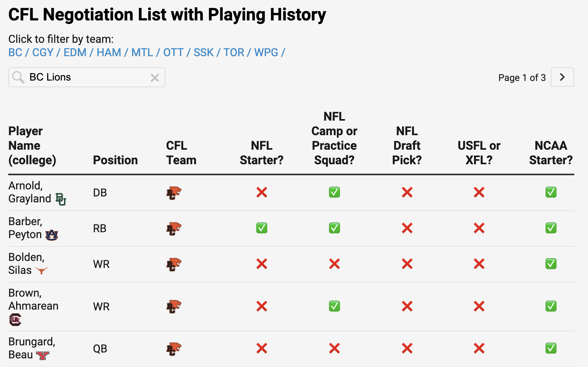This screenshot has height=367, width=588.
Task: Filter the list by TOR team
Action: click(234, 52)
